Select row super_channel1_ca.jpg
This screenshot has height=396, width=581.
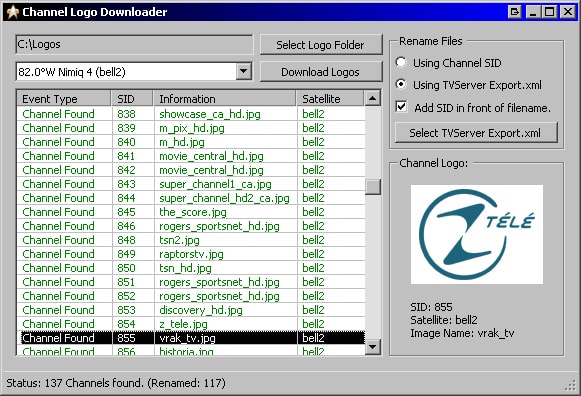point(191,184)
